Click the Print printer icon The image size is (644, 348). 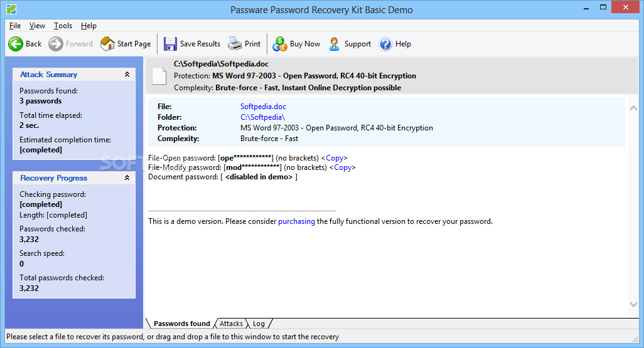(x=235, y=43)
